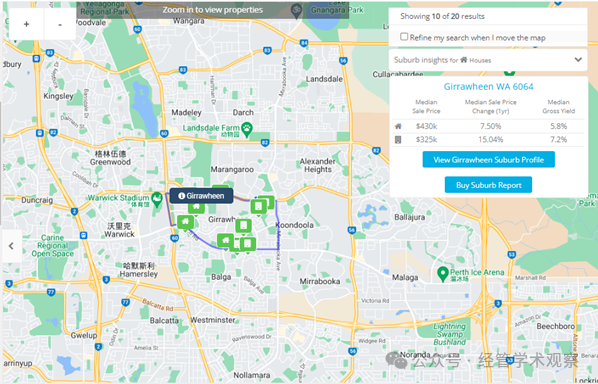Click the Zoom in to view properties banner
Viewport: 598px width, 384px height.
[212, 10]
